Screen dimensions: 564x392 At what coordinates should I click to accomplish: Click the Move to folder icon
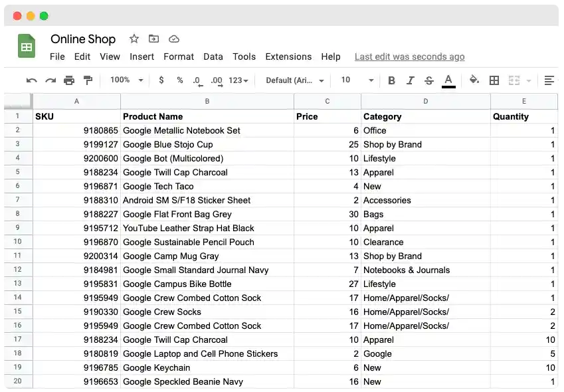pos(153,39)
